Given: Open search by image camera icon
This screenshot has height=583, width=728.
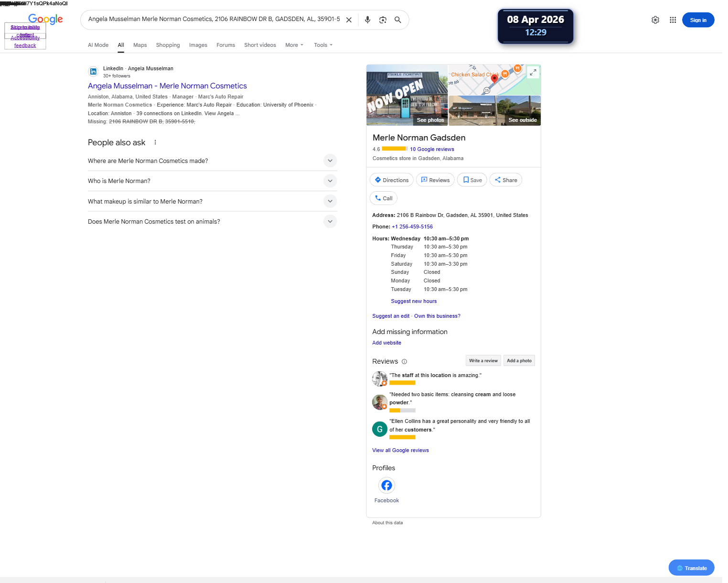Looking at the screenshot, I should pos(383,20).
